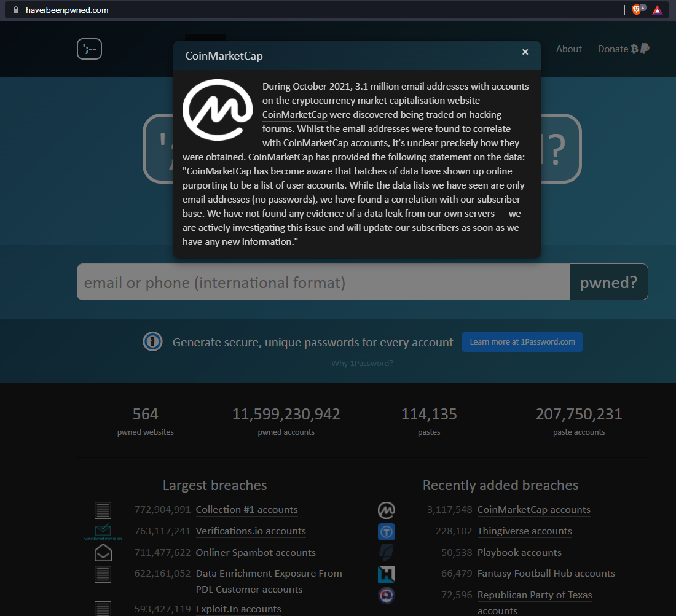
Task: Click the 564 pwned websites counter
Action: [x=145, y=421]
